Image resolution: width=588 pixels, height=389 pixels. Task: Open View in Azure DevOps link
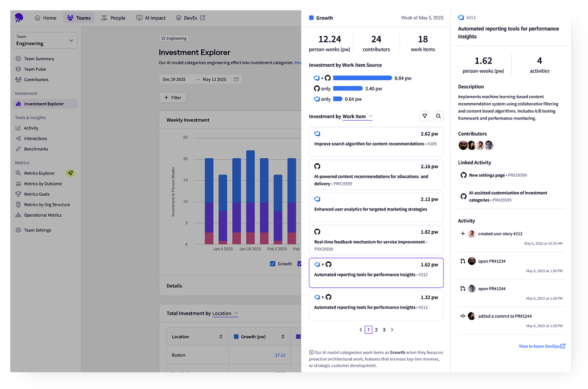(542, 346)
